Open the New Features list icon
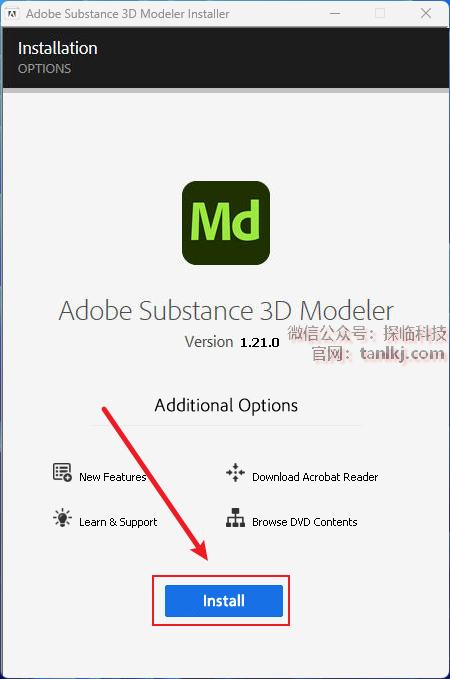 pyautogui.click(x=62, y=472)
